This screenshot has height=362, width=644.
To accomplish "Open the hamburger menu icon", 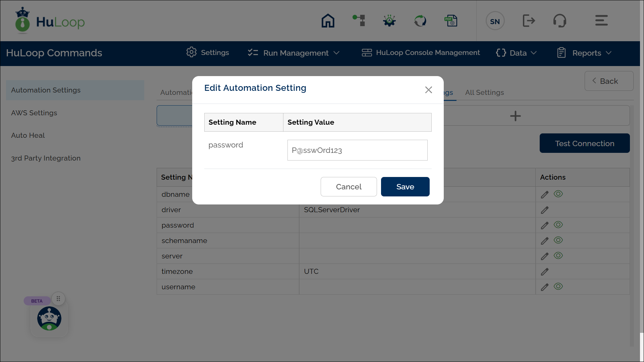I will (x=601, y=20).
